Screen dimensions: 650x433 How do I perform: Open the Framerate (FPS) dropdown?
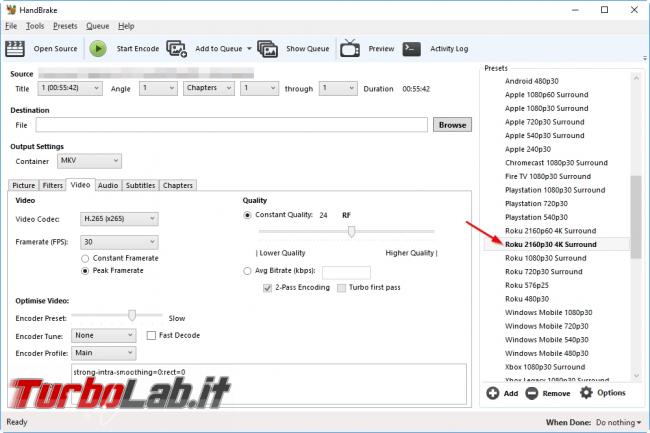click(x=119, y=242)
